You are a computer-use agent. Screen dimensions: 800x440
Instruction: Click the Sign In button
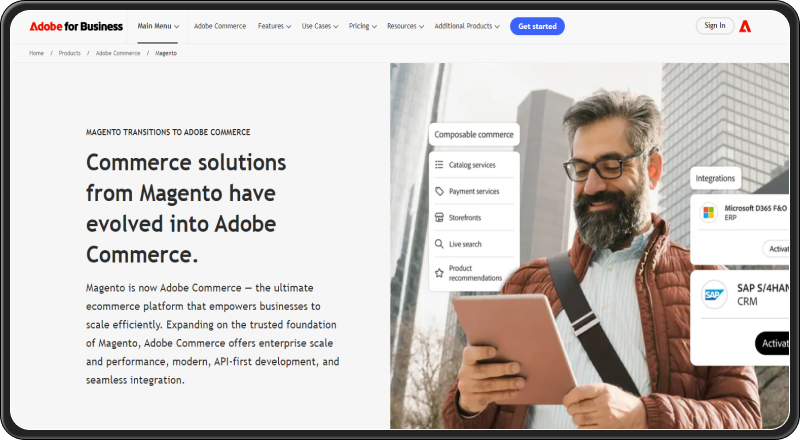[714, 26]
